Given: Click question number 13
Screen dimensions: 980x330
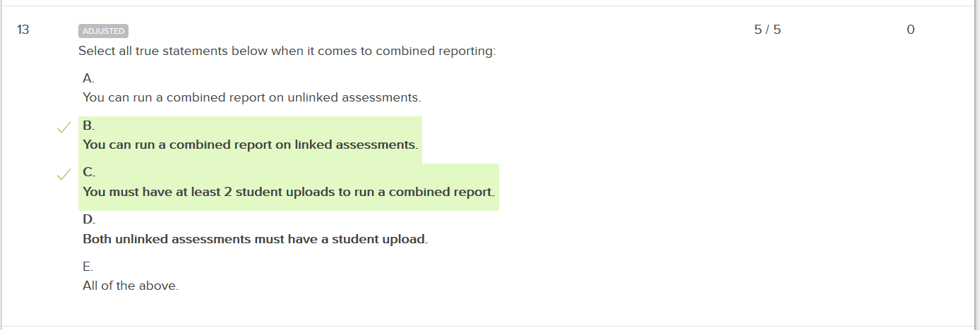Looking at the screenshot, I should click(23, 30).
